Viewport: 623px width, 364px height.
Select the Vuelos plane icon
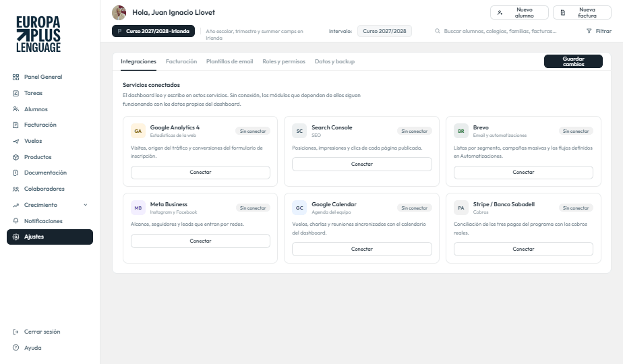16,141
